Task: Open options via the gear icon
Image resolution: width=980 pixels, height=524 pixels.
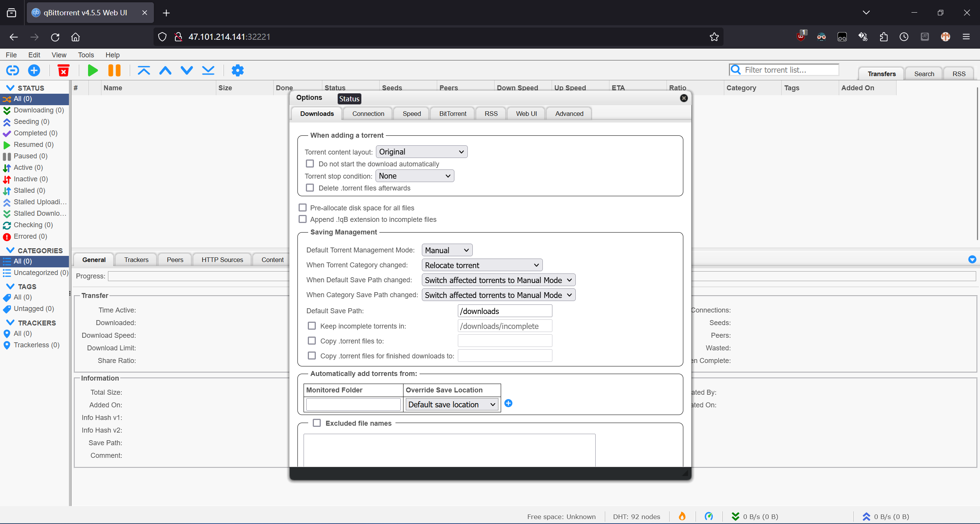Action: [237, 70]
